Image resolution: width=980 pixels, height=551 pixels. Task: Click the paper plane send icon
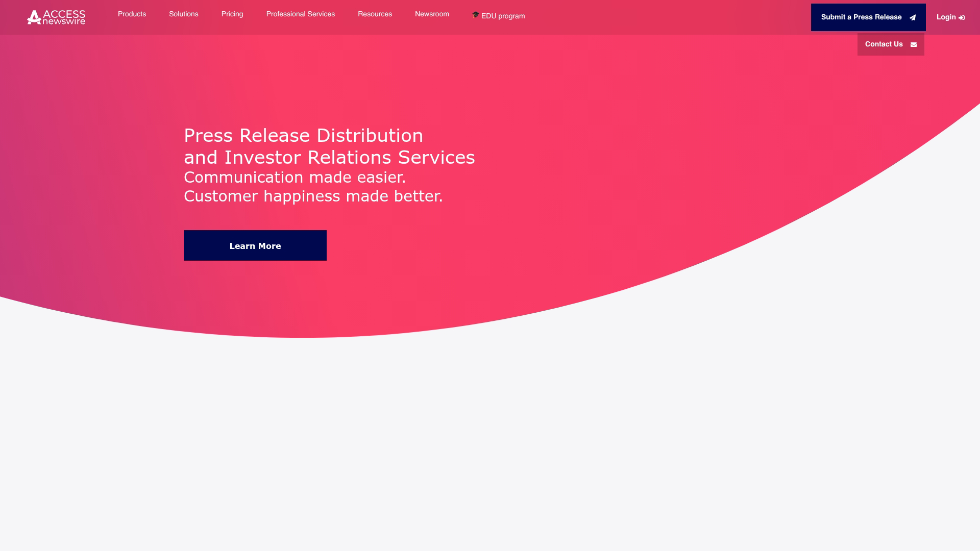pyautogui.click(x=913, y=18)
